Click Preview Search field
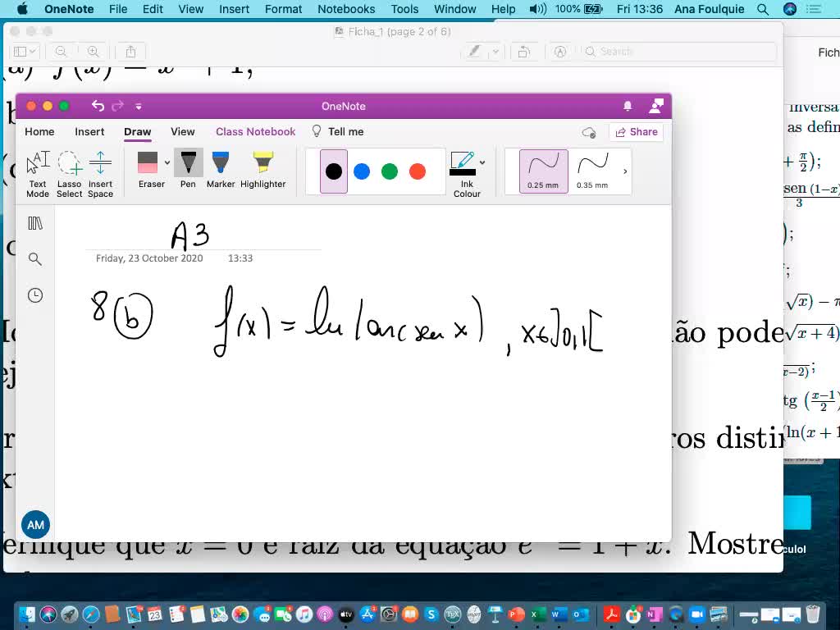Image resolution: width=840 pixels, height=630 pixels. pyautogui.click(x=679, y=52)
